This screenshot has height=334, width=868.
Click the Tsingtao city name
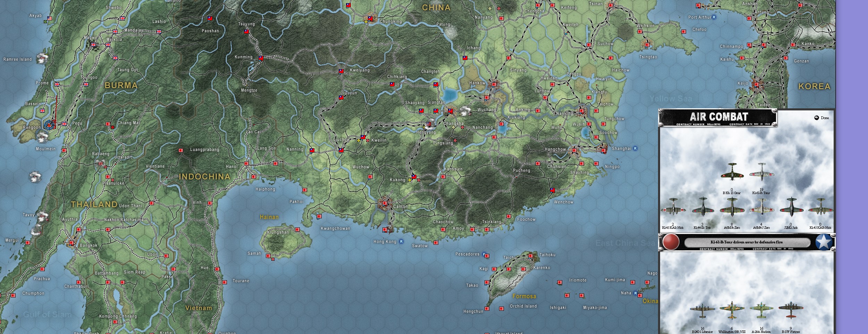[648, 57]
